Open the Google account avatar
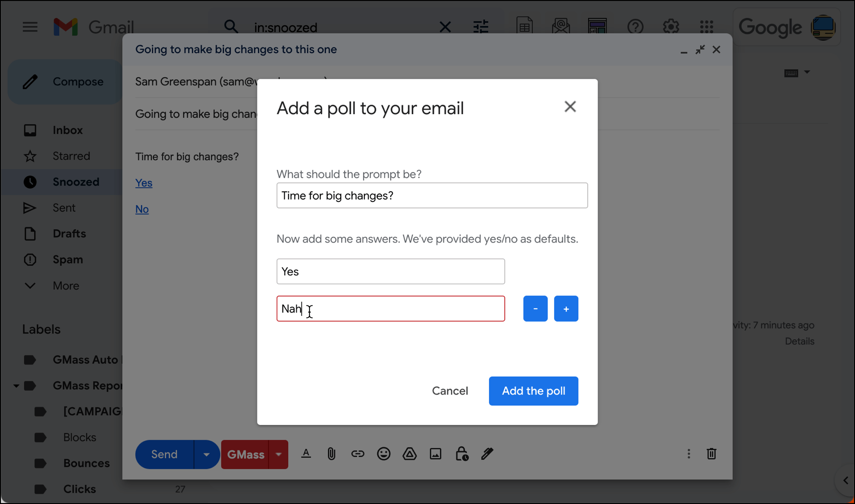This screenshot has height=504, width=855. [x=823, y=27]
